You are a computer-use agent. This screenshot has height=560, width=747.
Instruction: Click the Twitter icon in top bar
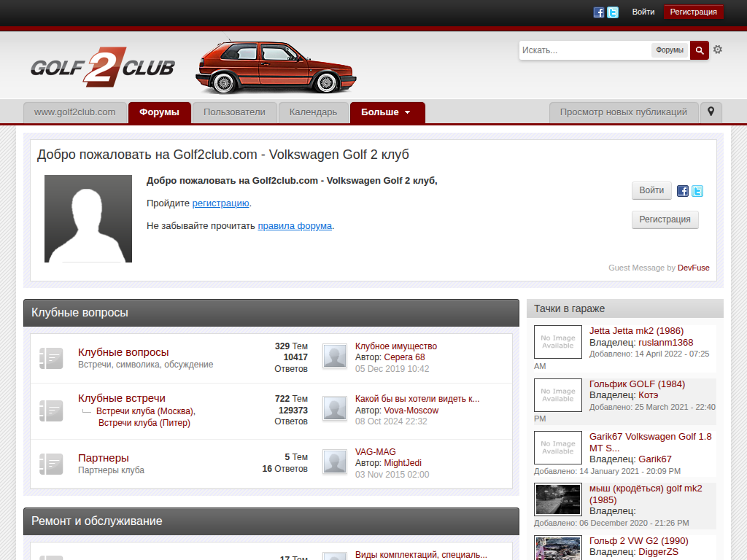pyautogui.click(x=613, y=12)
